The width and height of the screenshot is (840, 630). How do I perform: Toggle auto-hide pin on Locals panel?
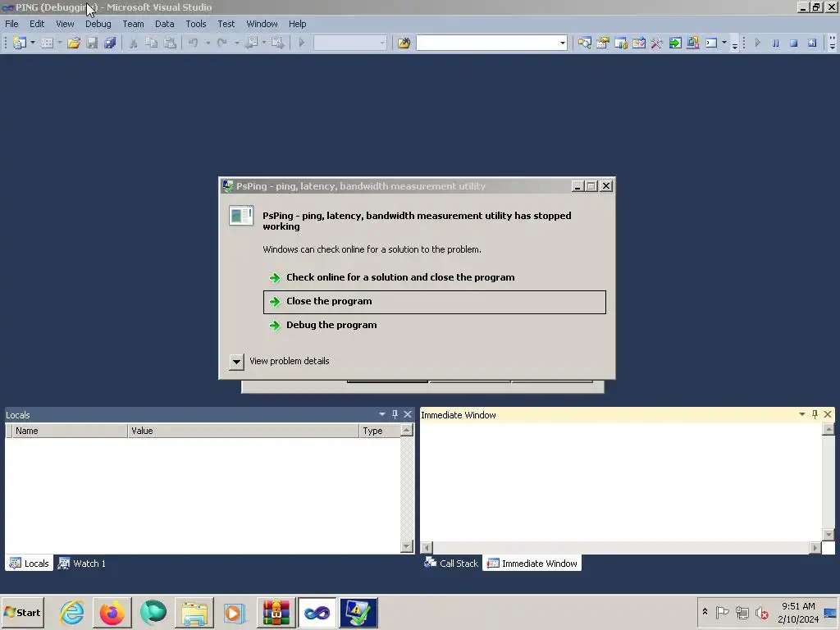(x=395, y=414)
